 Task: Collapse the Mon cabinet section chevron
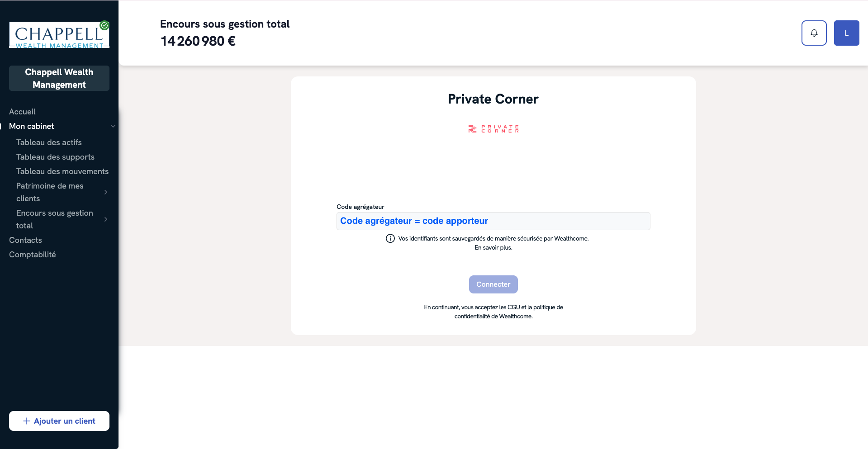(x=113, y=126)
